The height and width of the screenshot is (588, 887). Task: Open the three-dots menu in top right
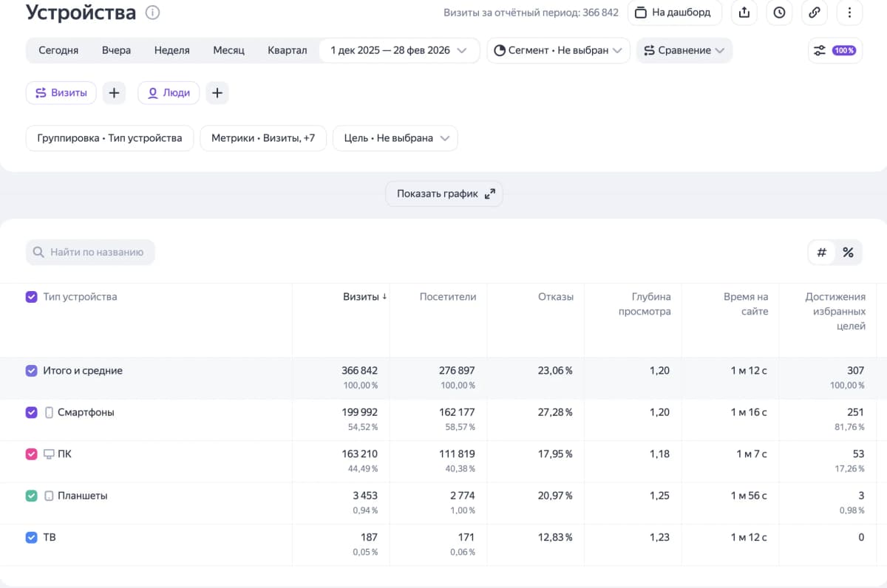849,13
